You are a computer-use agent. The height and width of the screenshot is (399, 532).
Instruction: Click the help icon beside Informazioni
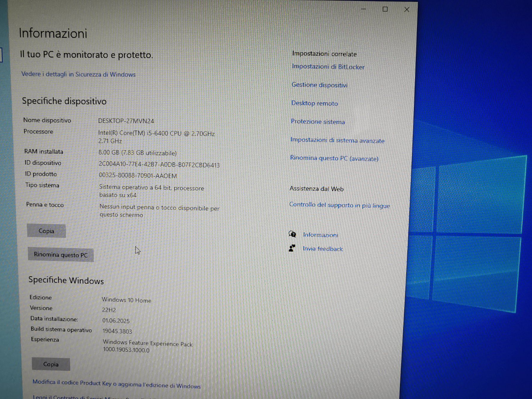tap(292, 234)
